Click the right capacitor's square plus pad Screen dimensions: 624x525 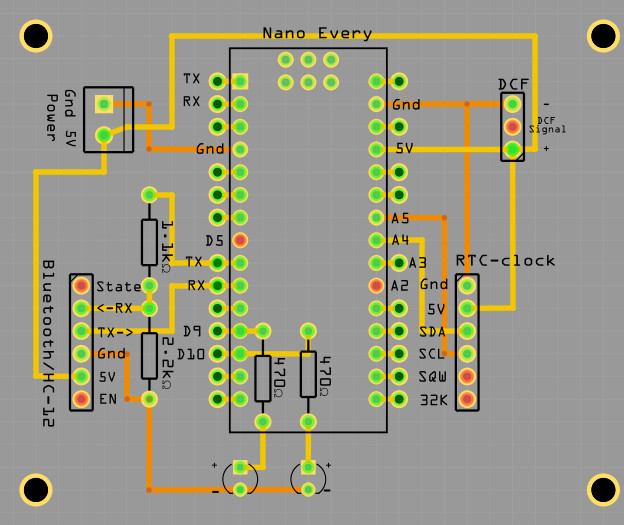click(308, 467)
